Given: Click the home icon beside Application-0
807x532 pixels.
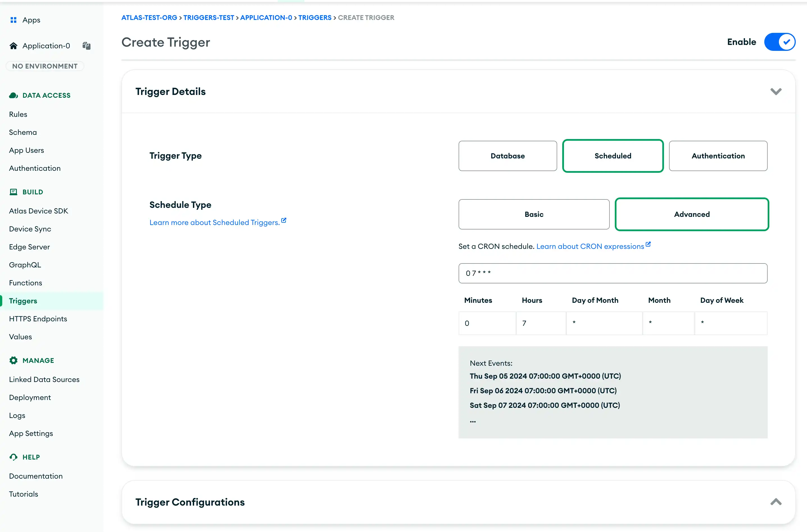Looking at the screenshot, I should pyautogui.click(x=13, y=46).
